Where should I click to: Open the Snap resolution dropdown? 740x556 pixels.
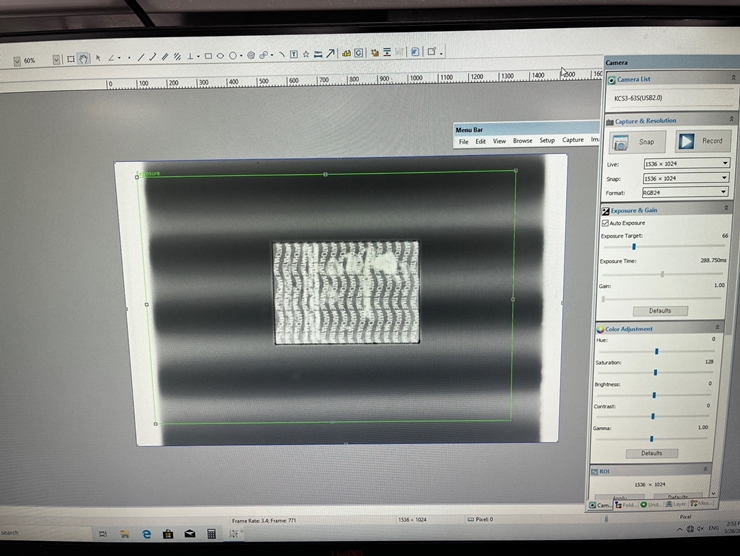(685, 177)
